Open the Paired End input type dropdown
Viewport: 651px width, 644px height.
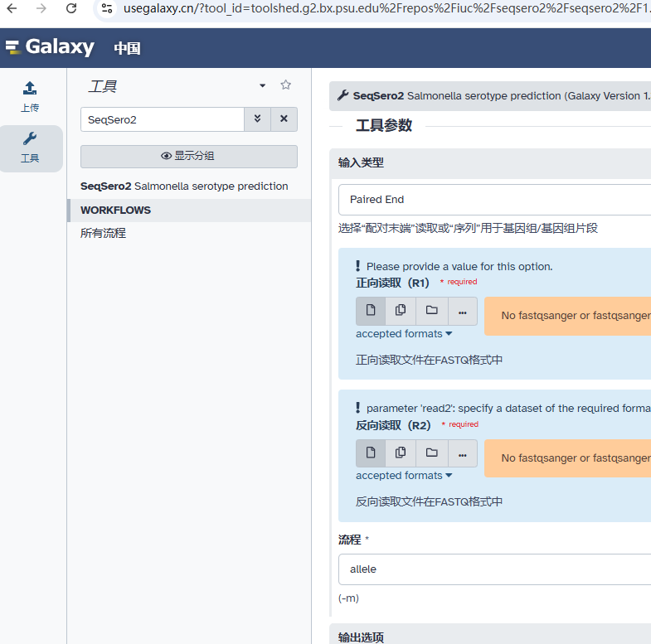(494, 200)
